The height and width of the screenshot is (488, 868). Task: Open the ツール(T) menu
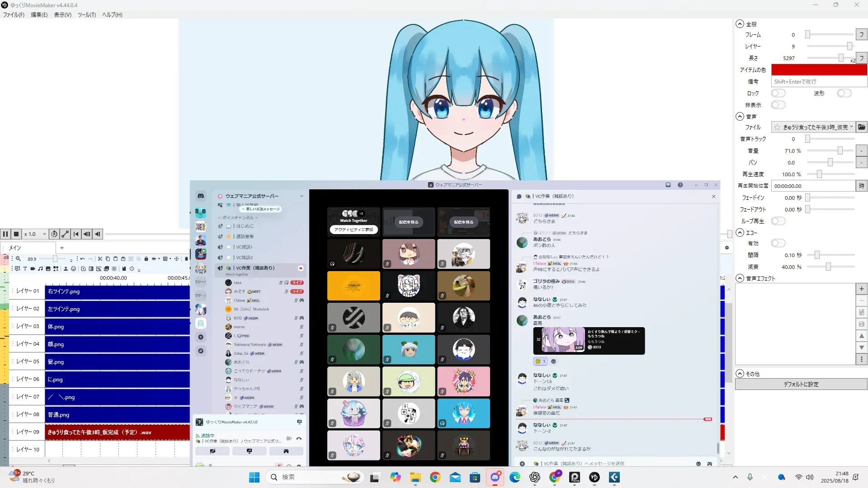[x=86, y=14]
